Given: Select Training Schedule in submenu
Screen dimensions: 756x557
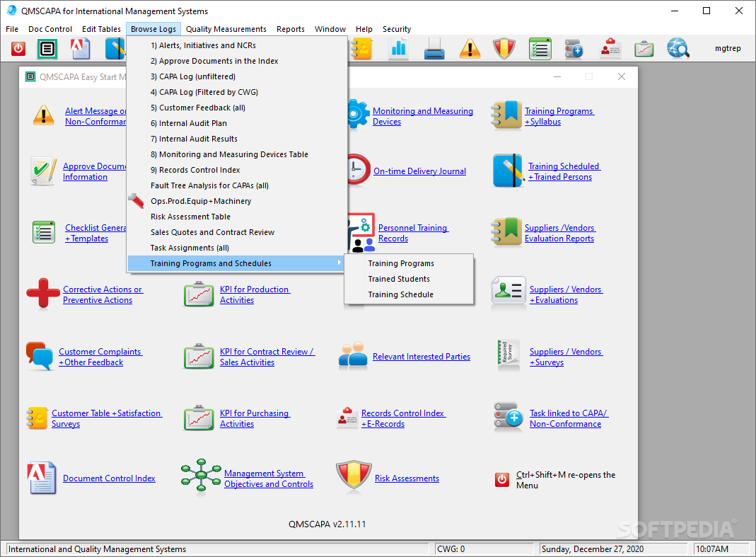Looking at the screenshot, I should [x=409, y=294].
